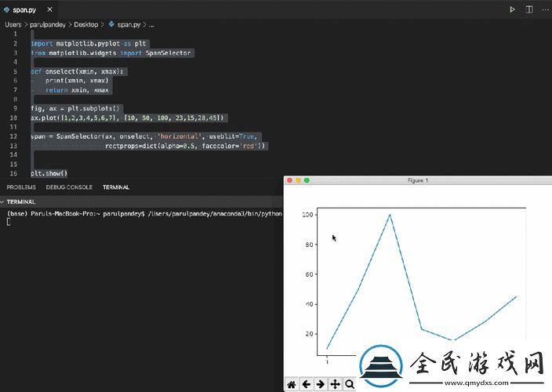
Task: Click the 'print(xmin, xmax)' statement
Action: 77,81
